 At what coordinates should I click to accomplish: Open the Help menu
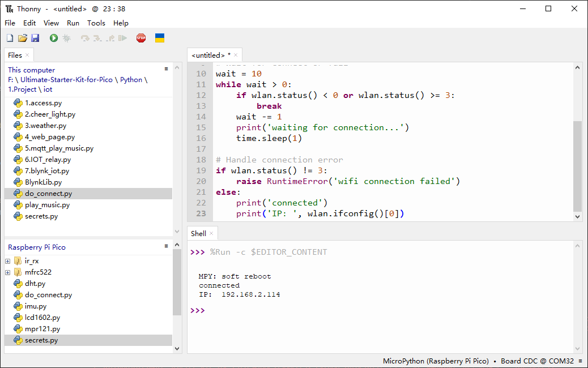(x=121, y=23)
